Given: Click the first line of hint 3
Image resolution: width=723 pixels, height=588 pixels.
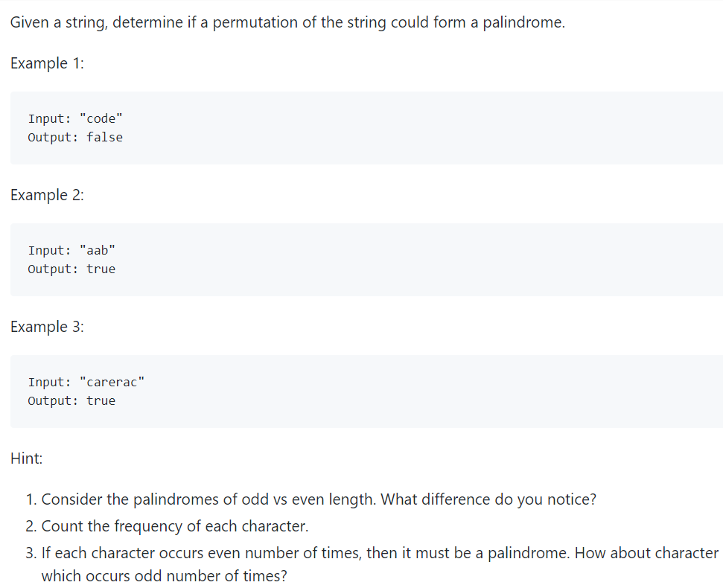Looking at the screenshot, I should coord(380,553).
